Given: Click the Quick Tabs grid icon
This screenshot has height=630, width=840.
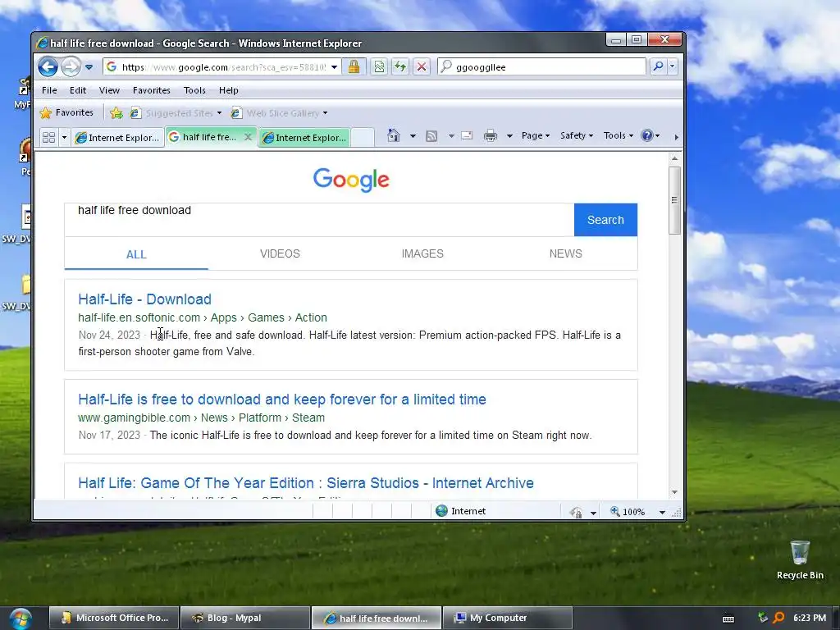Looking at the screenshot, I should coord(48,137).
